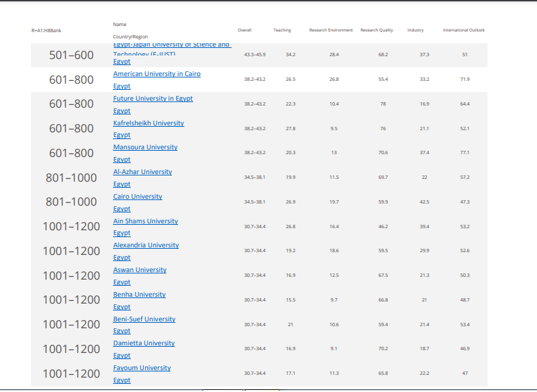The width and height of the screenshot is (537, 392).
Task: Click the Fayoum University link
Action: tap(142, 368)
